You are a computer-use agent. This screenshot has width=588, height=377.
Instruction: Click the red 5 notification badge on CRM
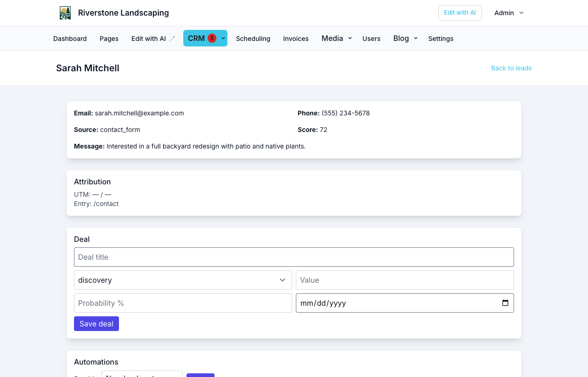click(x=212, y=38)
